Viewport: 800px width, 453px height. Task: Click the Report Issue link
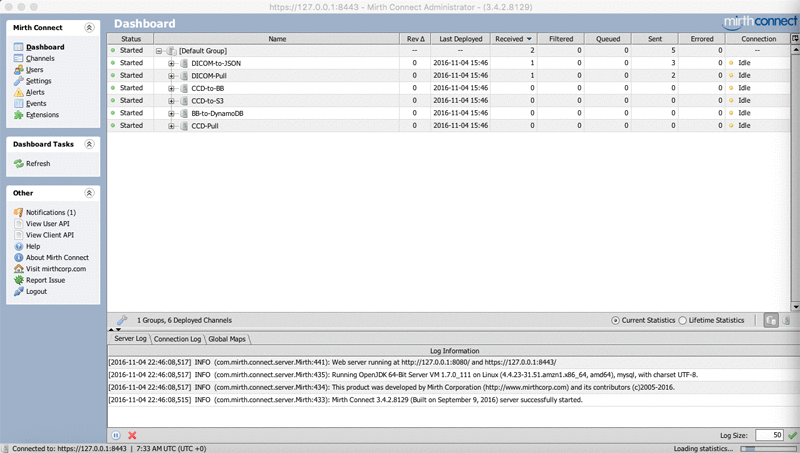click(45, 280)
